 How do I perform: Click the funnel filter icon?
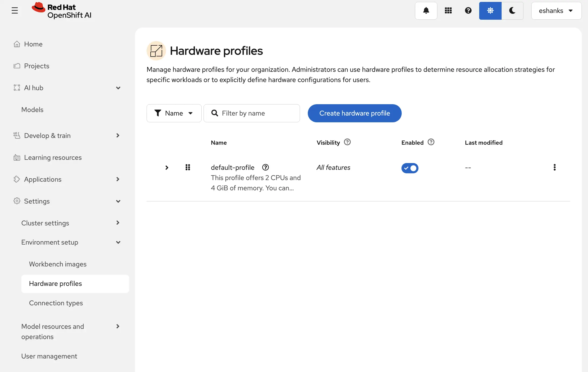[158, 113]
